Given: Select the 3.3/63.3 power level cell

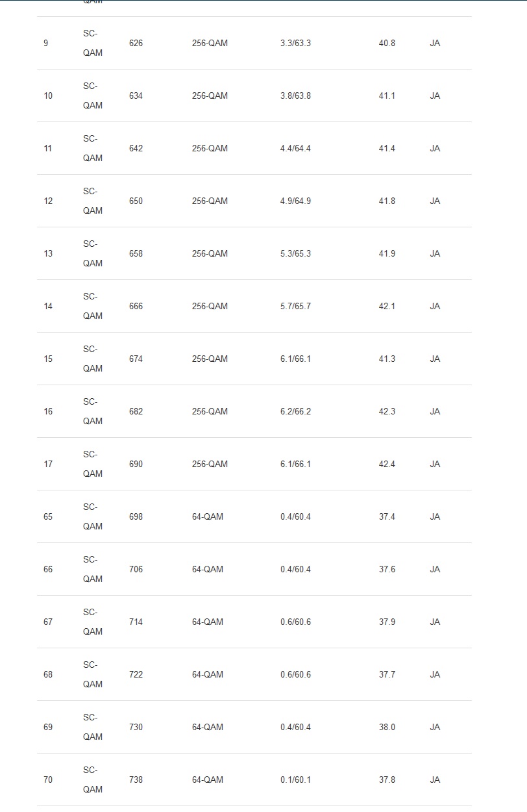Looking at the screenshot, I should (x=295, y=44).
